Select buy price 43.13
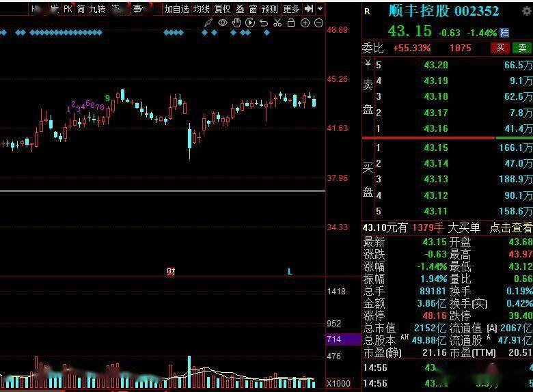533x392 pixels. [436, 179]
